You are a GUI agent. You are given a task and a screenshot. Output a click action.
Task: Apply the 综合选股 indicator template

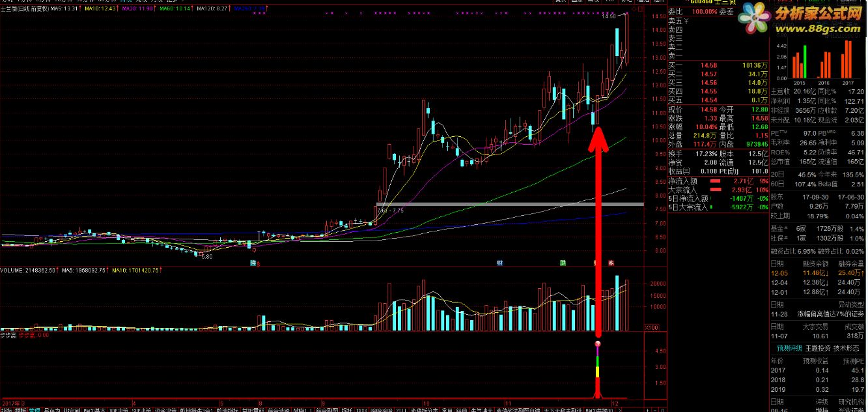pyautogui.click(x=279, y=409)
